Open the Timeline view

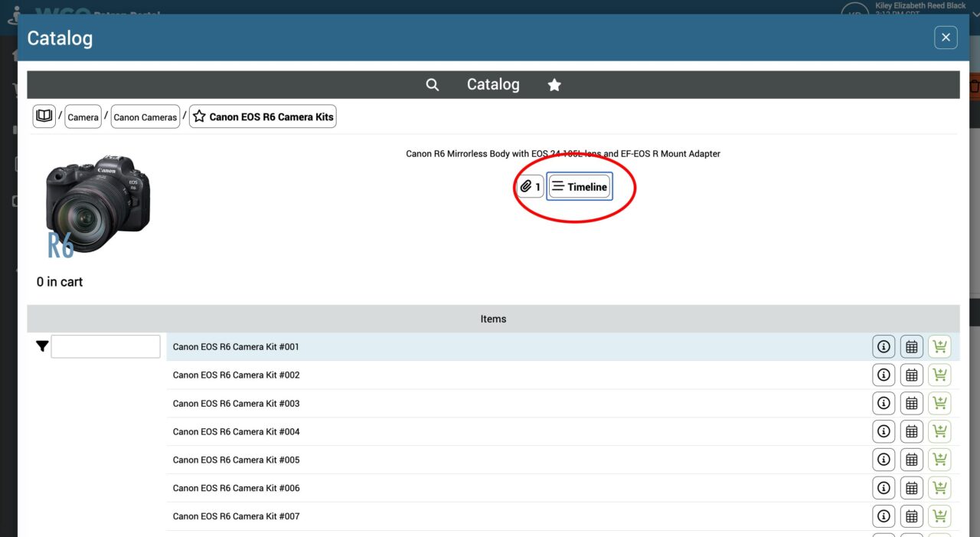[580, 186]
